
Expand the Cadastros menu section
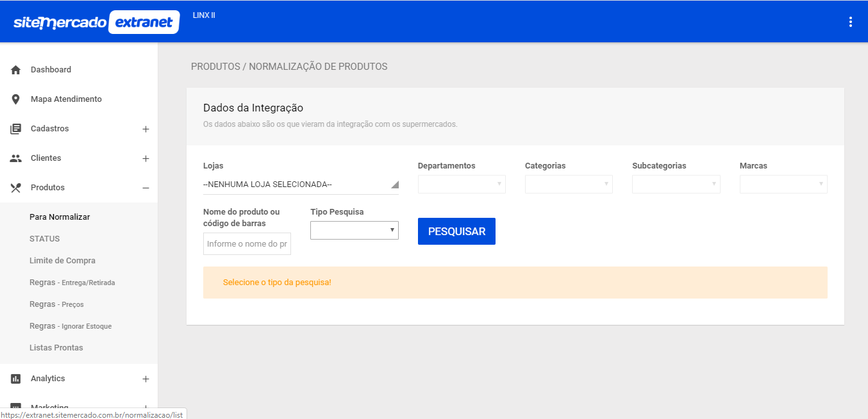[x=146, y=129]
